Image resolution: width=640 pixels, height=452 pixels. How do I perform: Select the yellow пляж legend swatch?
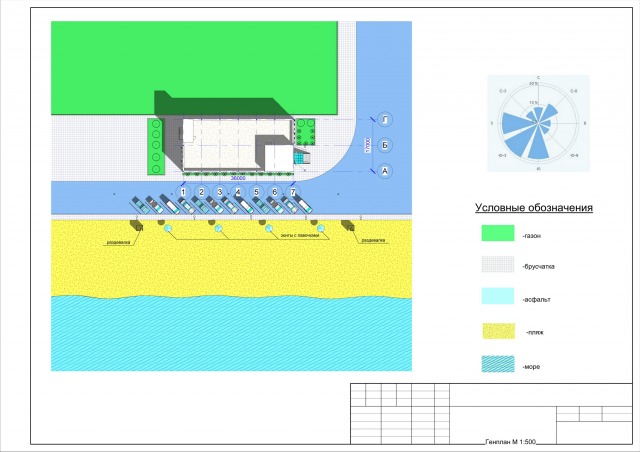pyautogui.click(x=498, y=331)
